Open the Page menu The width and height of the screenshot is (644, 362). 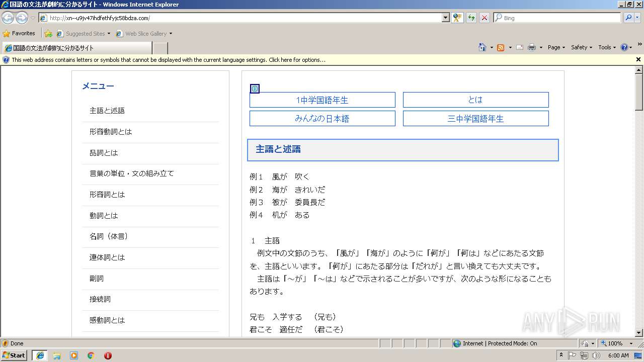[556, 47]
